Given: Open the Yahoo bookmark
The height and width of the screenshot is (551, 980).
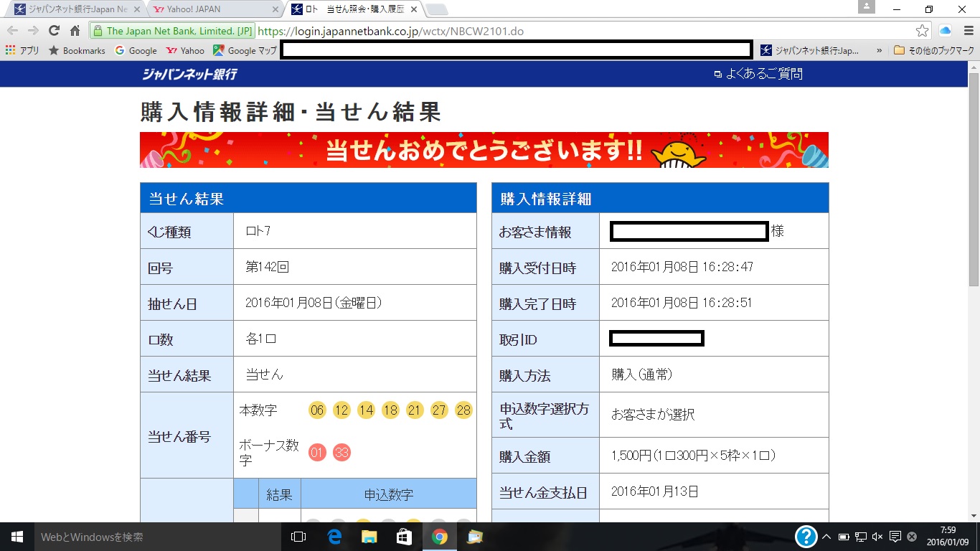Looking at the screenshot, I should (x=185, y=50).
